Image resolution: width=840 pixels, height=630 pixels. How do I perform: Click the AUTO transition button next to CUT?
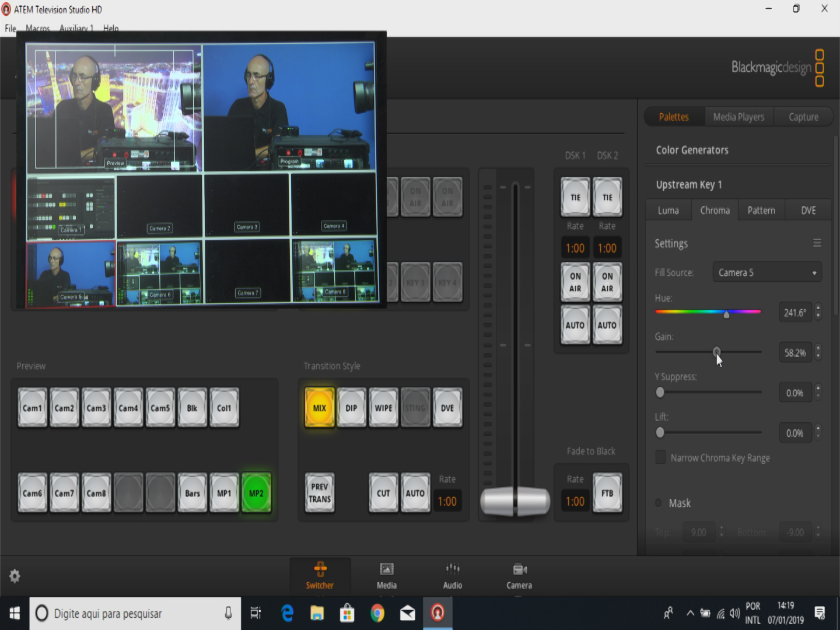[x=415, y=493]
